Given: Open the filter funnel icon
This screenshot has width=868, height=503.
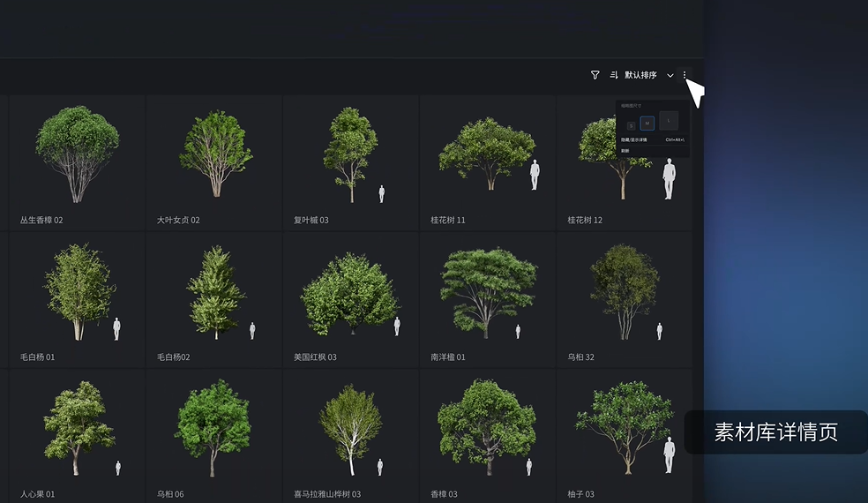Looking at the screenshot, I should pos(595,75).
